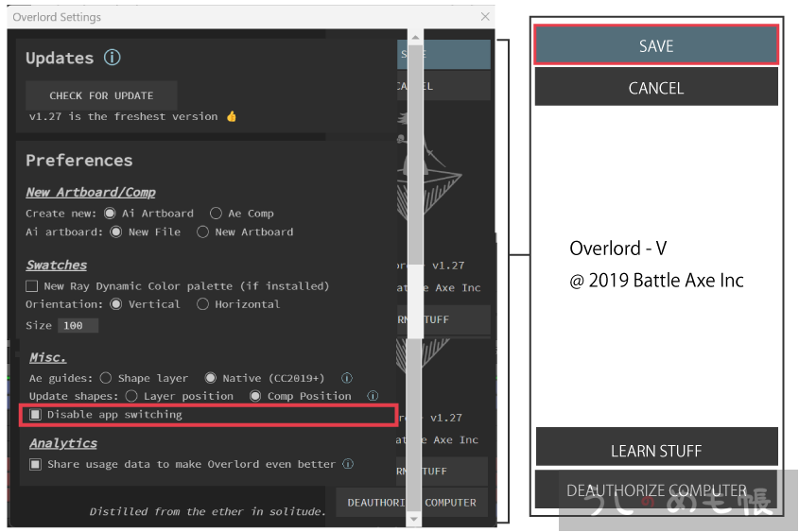Click info icon next to Native (CC2019+)

tap(347, 378)
